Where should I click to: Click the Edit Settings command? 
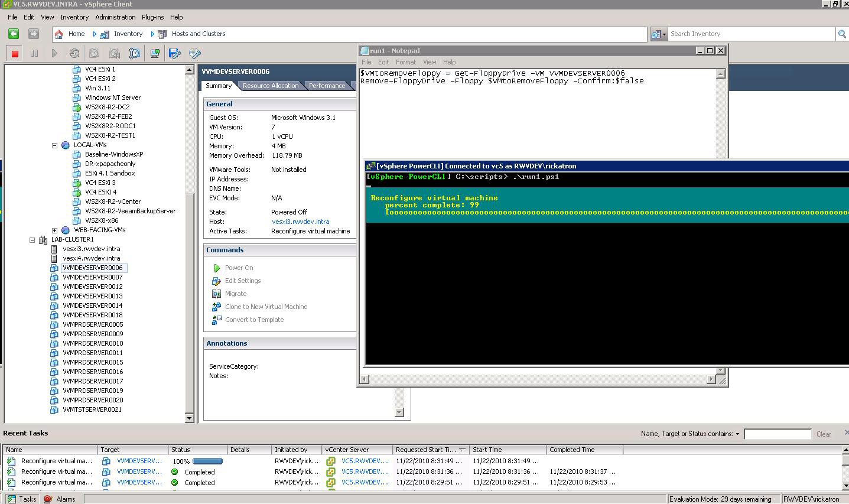[243, 281]
